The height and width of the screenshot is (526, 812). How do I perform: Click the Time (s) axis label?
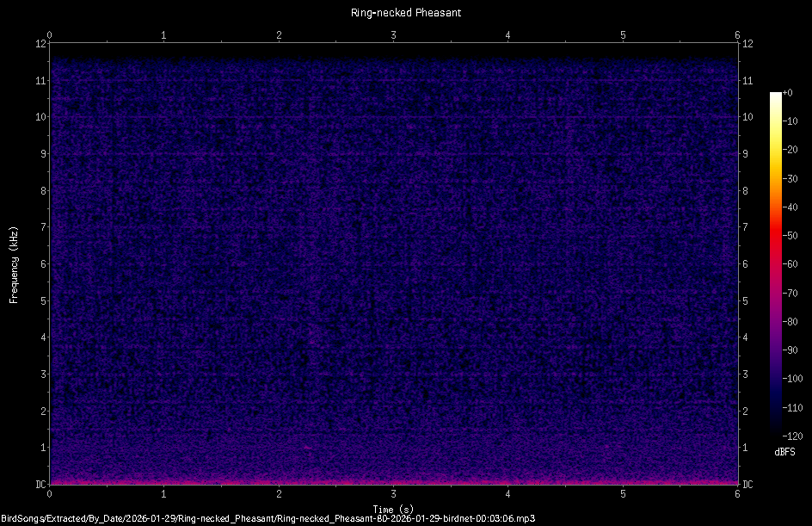pos(393,509)
